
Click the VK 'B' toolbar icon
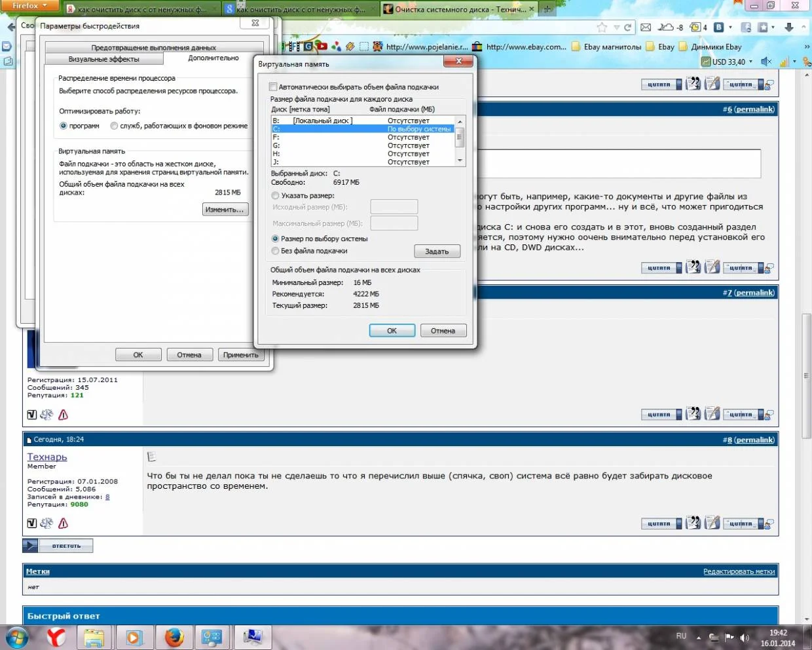click(718, 28)
